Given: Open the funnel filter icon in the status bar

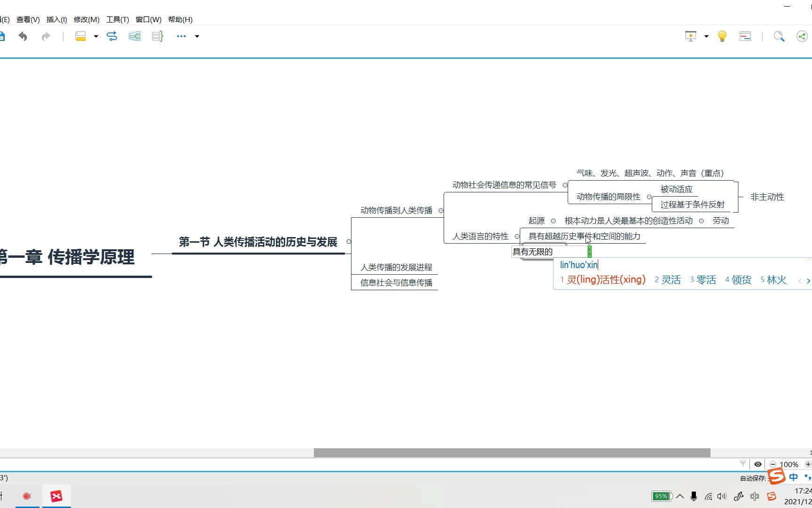Looking at the screenshot, I should coord(743,464).
